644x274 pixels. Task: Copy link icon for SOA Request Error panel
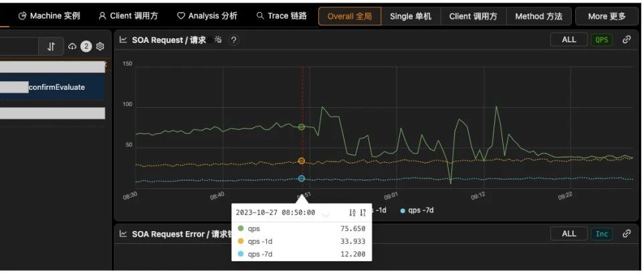click(627, 233)
